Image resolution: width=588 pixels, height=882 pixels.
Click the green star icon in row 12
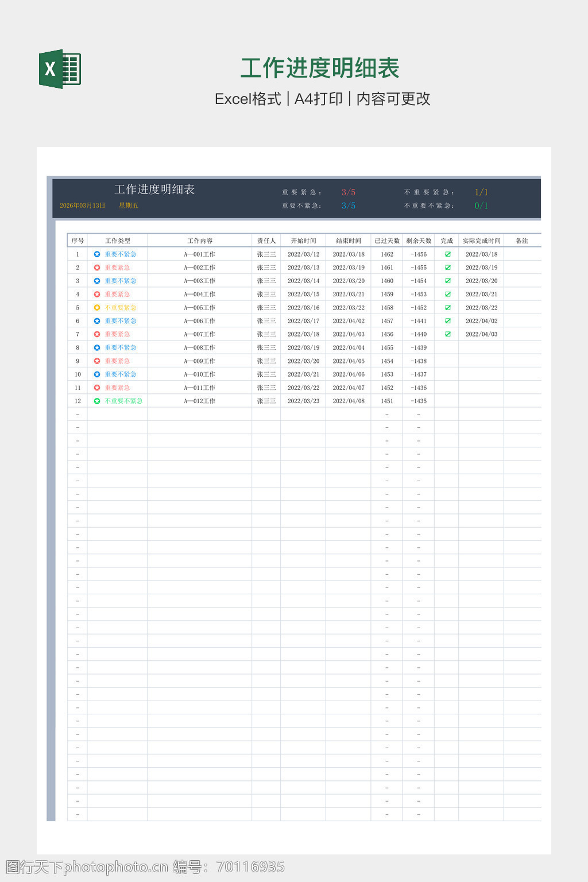97,401
